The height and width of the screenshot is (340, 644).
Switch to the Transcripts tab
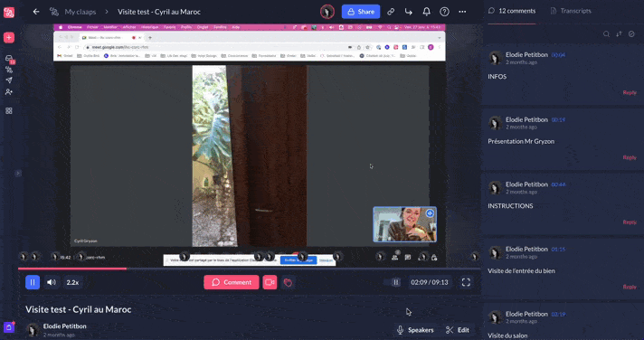point(571,11)
